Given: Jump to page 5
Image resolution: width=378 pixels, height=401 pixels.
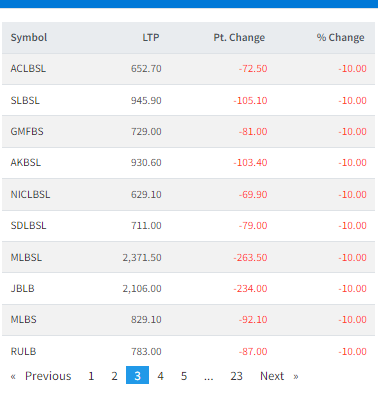Looking at the screenshot, I should 184,376.
